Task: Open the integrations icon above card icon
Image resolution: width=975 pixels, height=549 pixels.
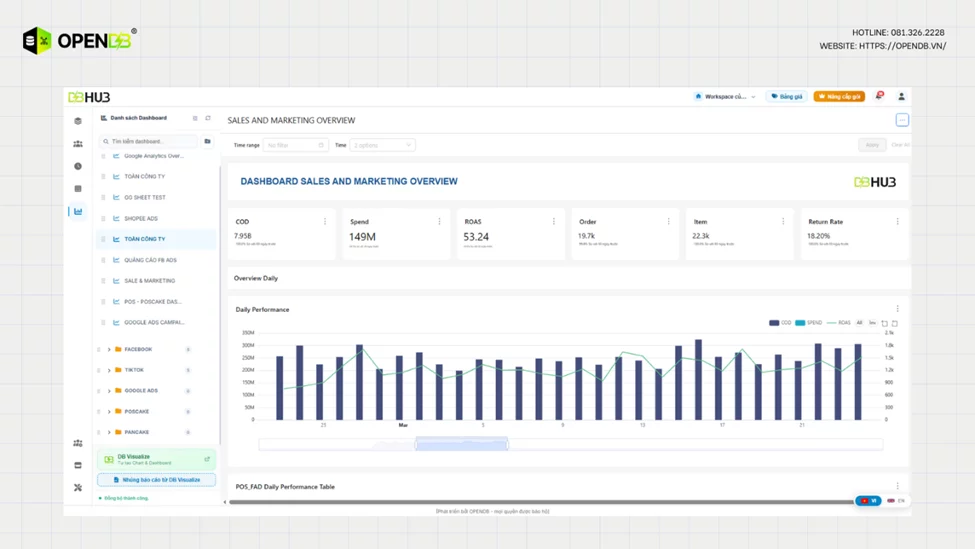Action: click(x=78, y=443)
